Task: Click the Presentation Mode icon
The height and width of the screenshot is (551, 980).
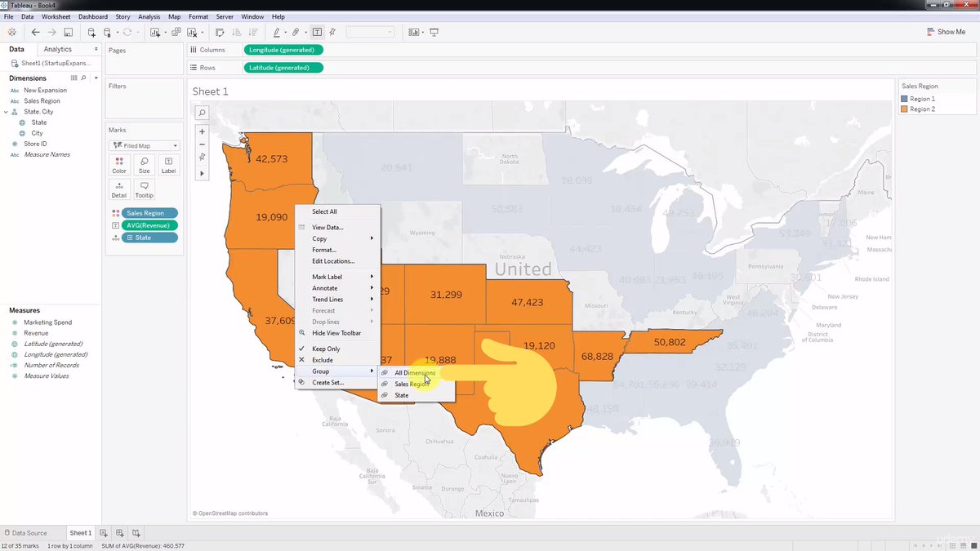Action: (x=434, y=32)
